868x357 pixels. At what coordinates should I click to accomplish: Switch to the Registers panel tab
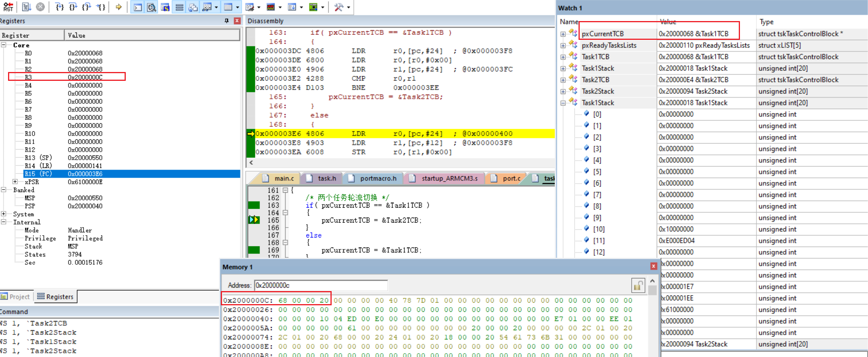pyautogui.click(x=55, y=297)
